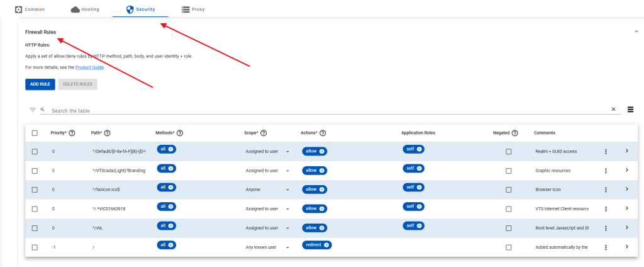Enable the Negated checkbox for the Graphic resources rule
The height and width of the screenshot is (267, 644).
tap(508, 171)
